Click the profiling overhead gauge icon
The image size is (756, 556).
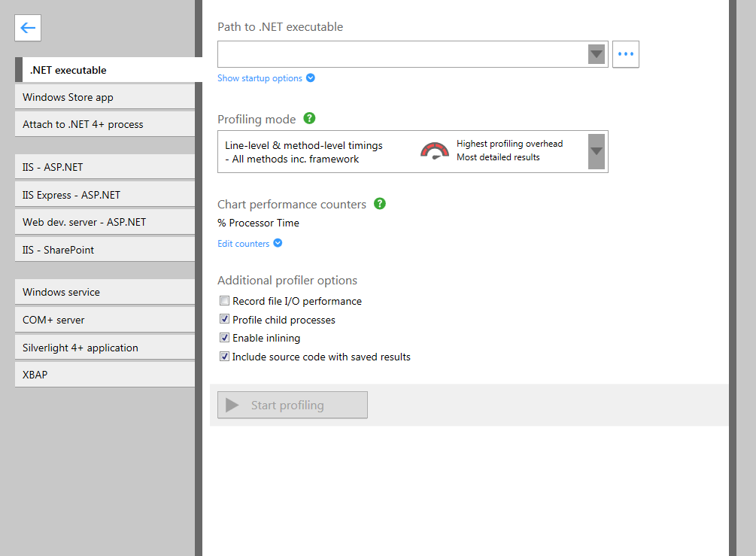[x=435, y=151]
